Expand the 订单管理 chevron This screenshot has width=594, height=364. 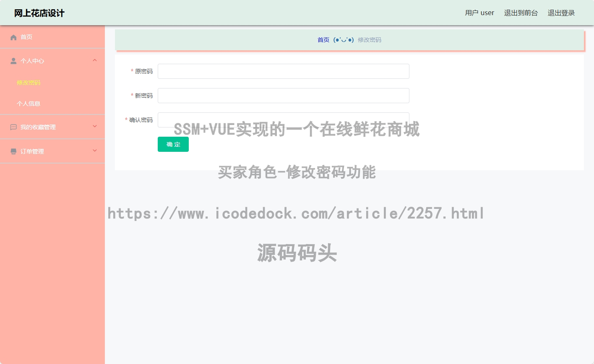click(x=95, y=151)
